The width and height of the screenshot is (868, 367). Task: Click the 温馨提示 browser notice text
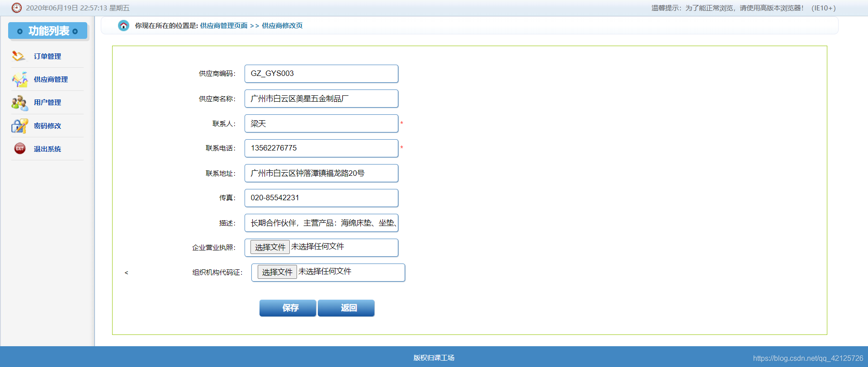pos(743,8)
